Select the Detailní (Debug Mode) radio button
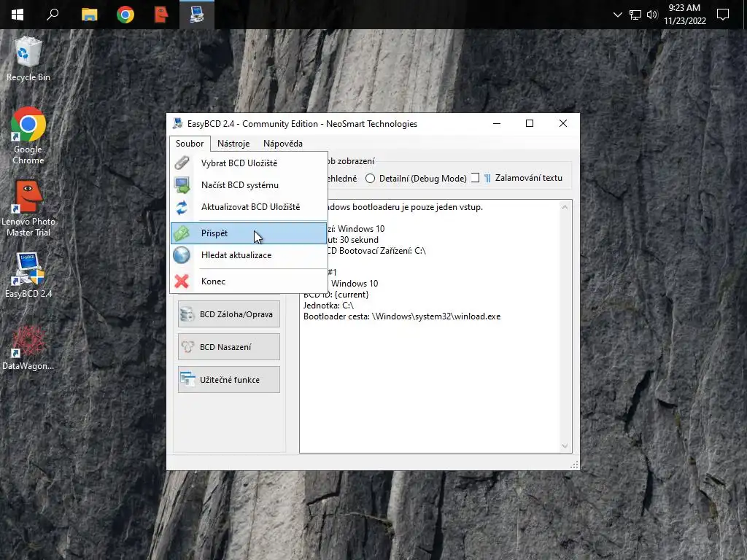The width and height of the screenshot is (747, 560). (x=370, y=179)
